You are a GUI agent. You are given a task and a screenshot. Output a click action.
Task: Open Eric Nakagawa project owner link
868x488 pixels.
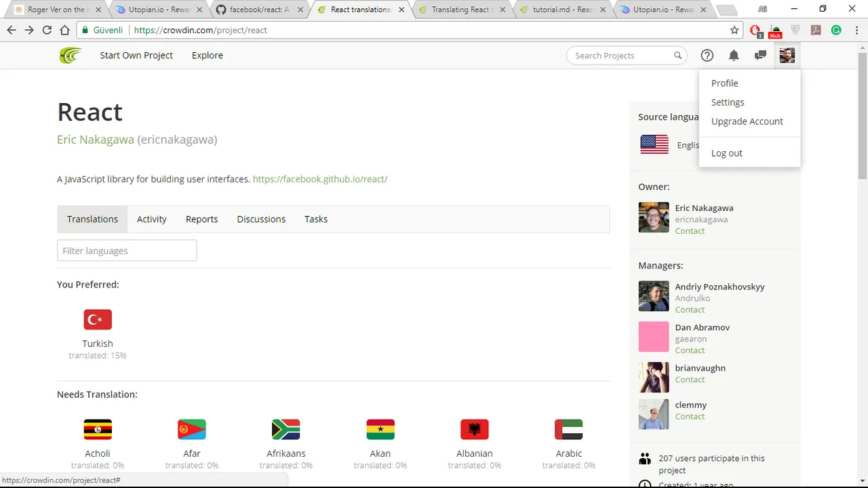96,140
